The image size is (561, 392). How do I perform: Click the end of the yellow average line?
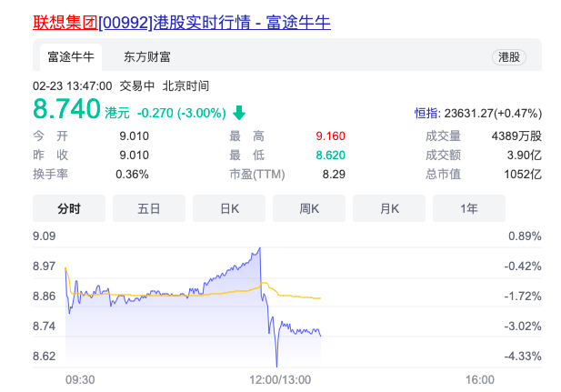(319, 297)
